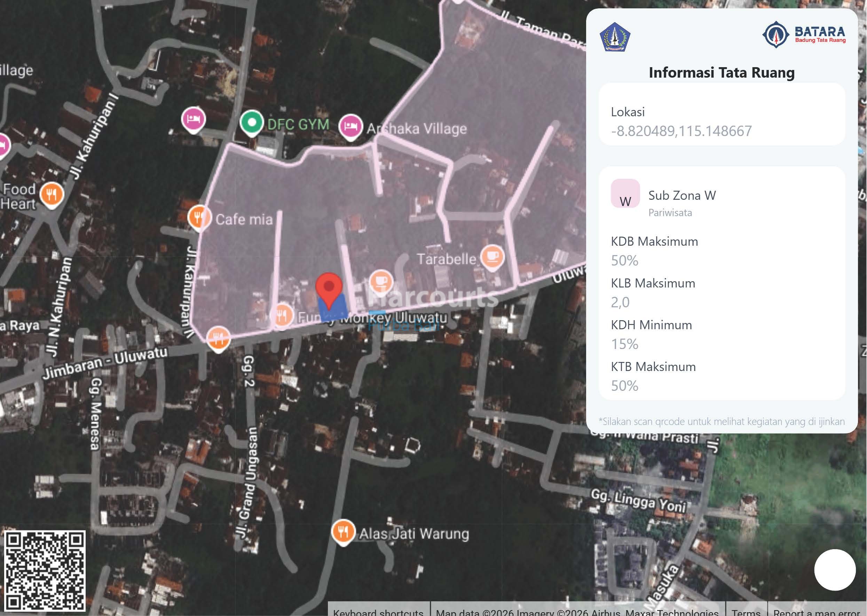867x616 pixels.
Task: Click the DFC GYM green marker
Action: [251, 123]
